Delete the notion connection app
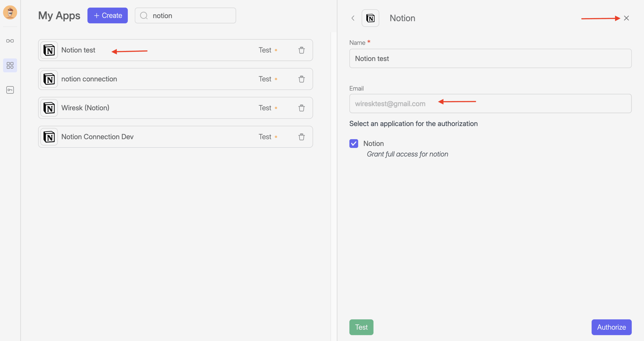 (x=301, y=79)
